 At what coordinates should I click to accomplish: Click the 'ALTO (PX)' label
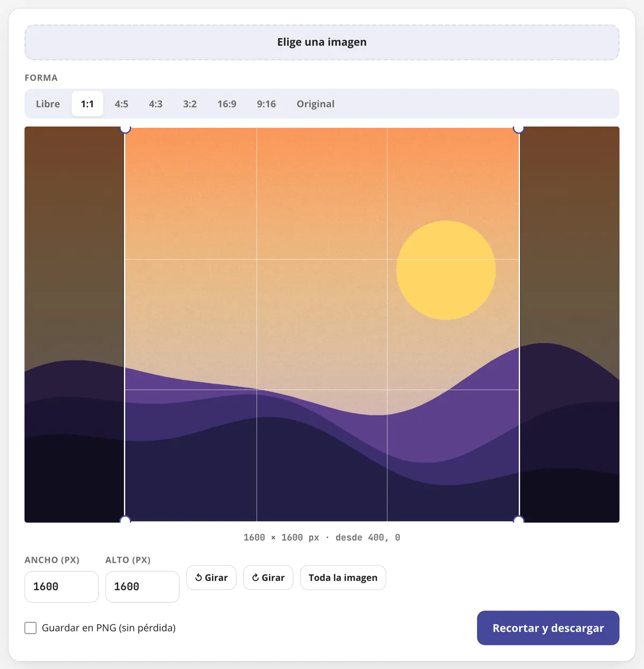[128, 560]
